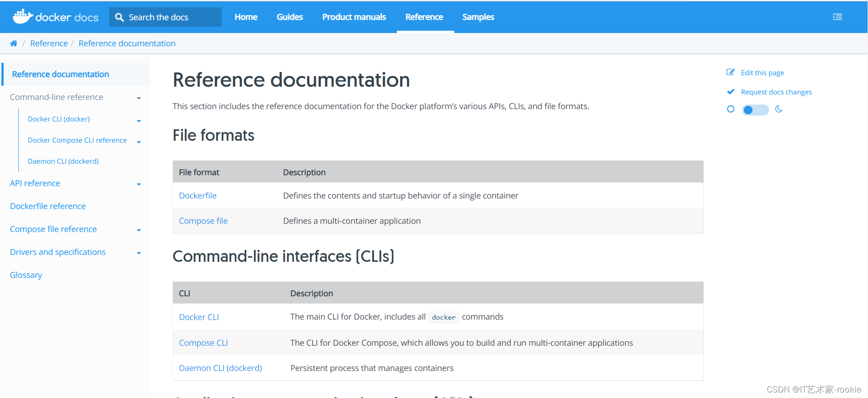
Task: Toggle the day/night theme switch
Action: tap(755, 110)
